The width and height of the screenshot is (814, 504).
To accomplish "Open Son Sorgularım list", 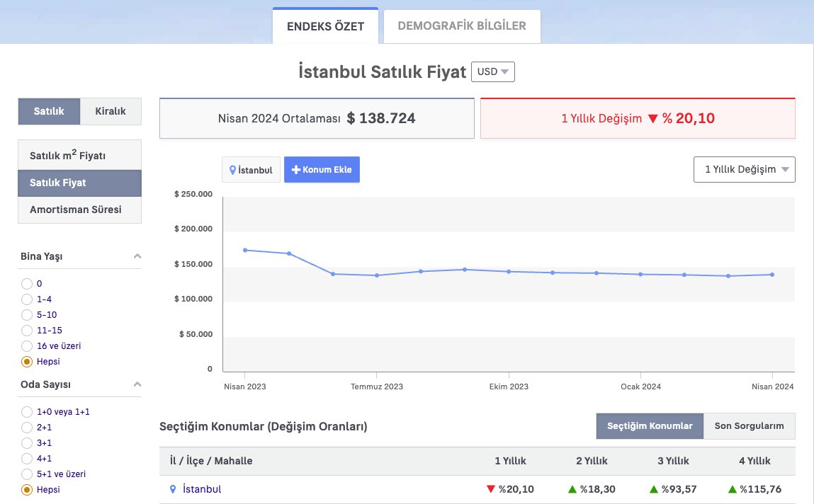I will coord(749,426).
